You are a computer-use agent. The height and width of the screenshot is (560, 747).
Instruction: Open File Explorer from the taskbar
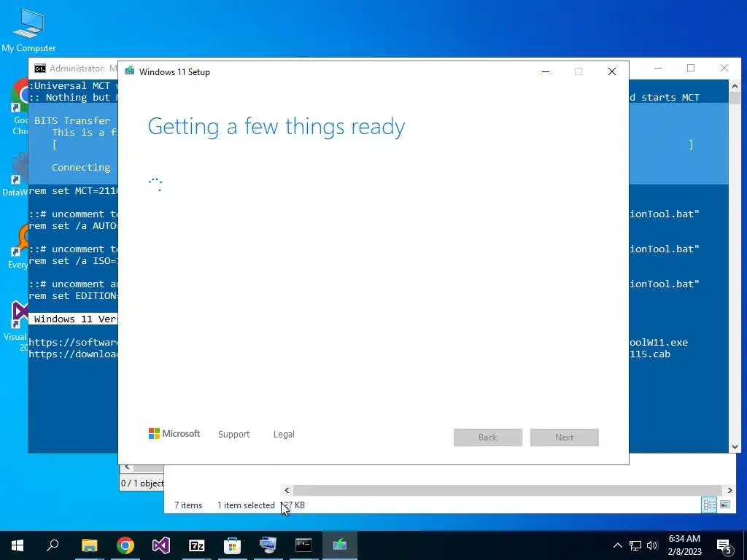pos(89,545)
